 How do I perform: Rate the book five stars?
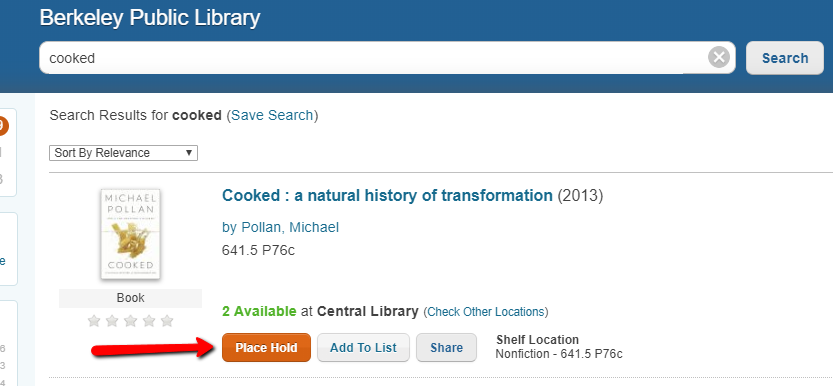pos(167,321)
